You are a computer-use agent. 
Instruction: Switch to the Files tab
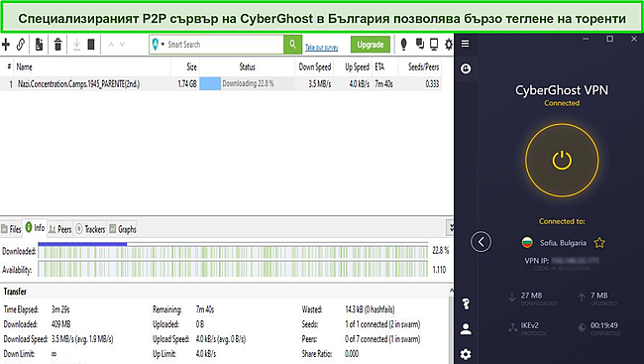(11, 229)
